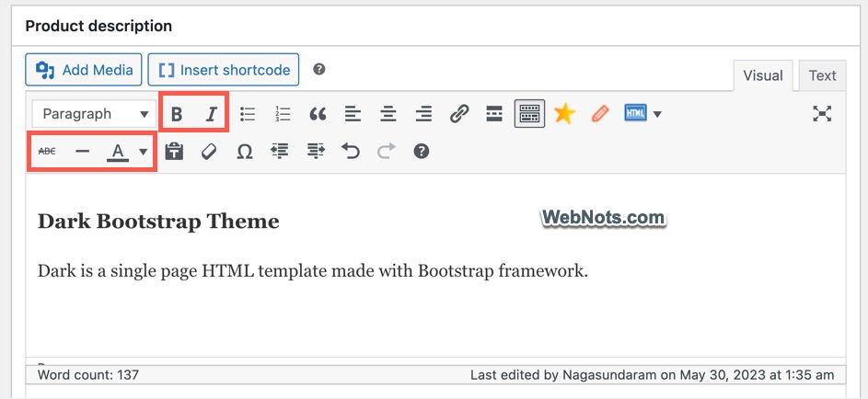Apply blockquote formatting
The image size is (868, 399).
tap(318, 114)
